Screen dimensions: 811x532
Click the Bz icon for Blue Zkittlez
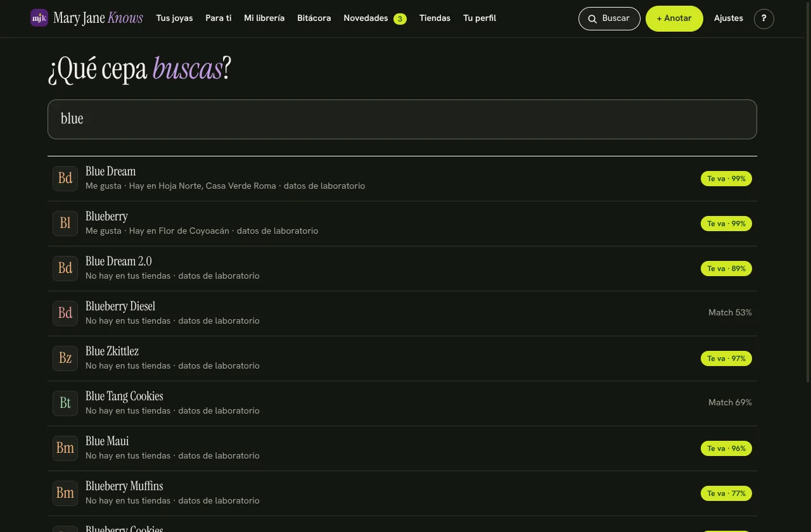click(65, 358)
